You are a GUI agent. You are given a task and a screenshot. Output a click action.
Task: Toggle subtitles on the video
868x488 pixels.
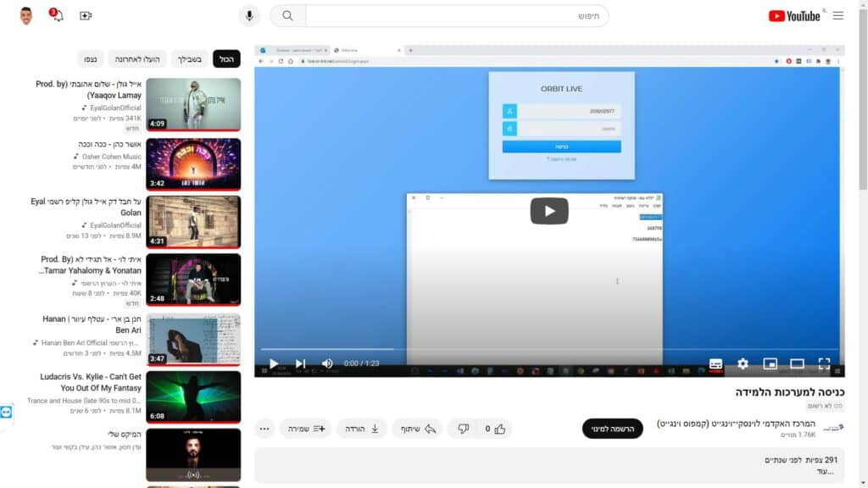pos(715,363)
